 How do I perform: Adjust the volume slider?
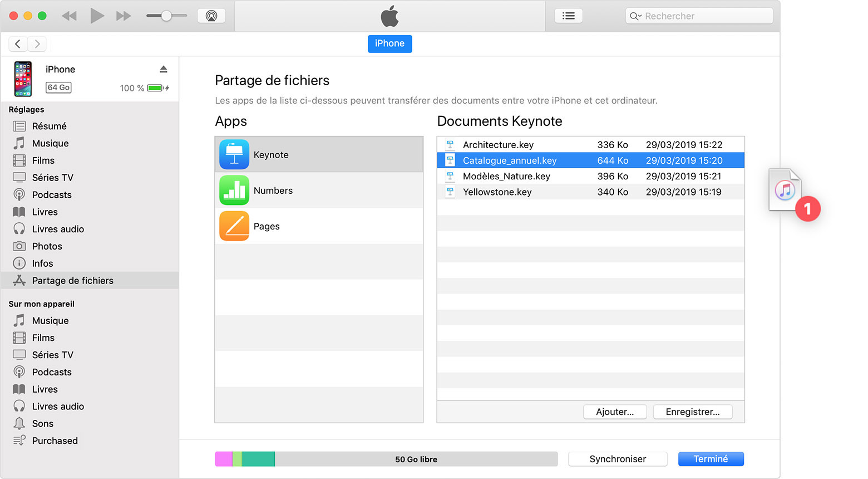point(166,16)
